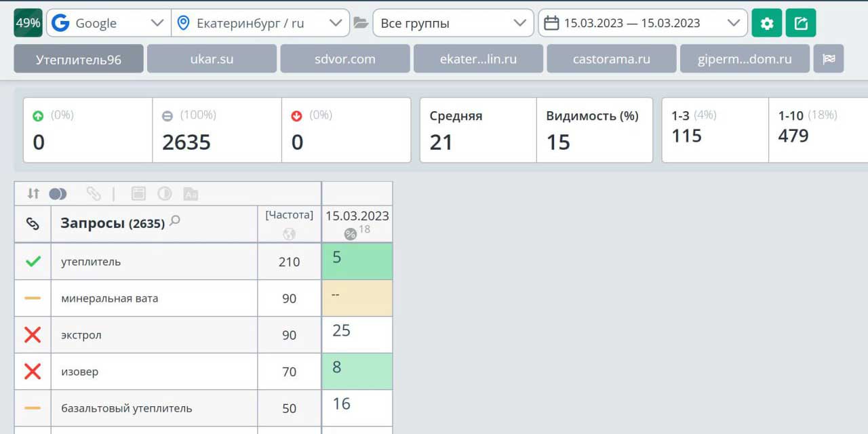Click the red cross for экстрол row

(33, 334)
